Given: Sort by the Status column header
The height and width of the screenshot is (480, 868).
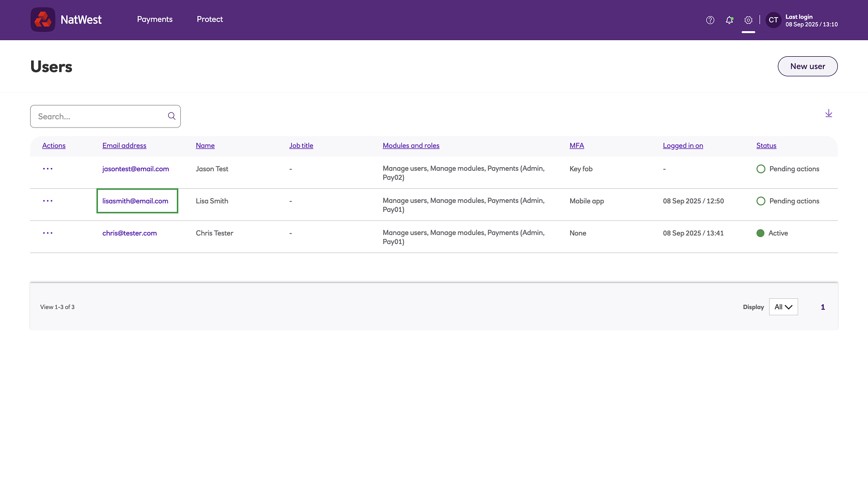Looking at the screenshot, I should point(767,146).
